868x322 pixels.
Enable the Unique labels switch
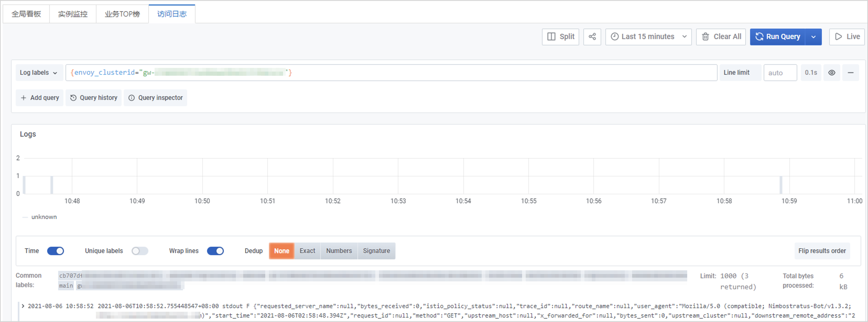140,251
